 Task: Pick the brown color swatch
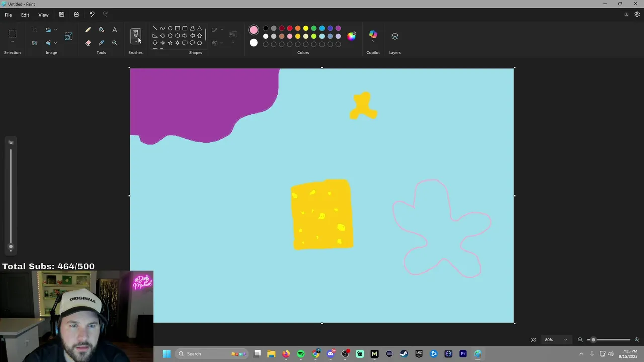(282, 36)
